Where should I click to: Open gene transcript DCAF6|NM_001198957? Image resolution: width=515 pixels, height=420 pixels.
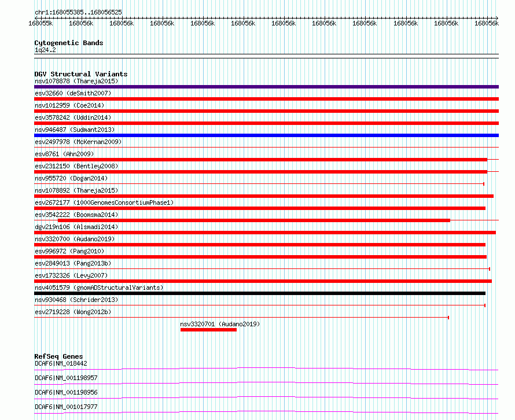click(x=66, y=378)
